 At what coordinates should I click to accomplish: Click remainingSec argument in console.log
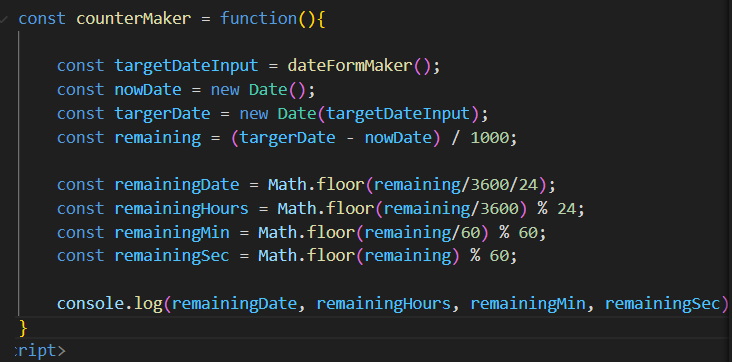tap(662, 304)
